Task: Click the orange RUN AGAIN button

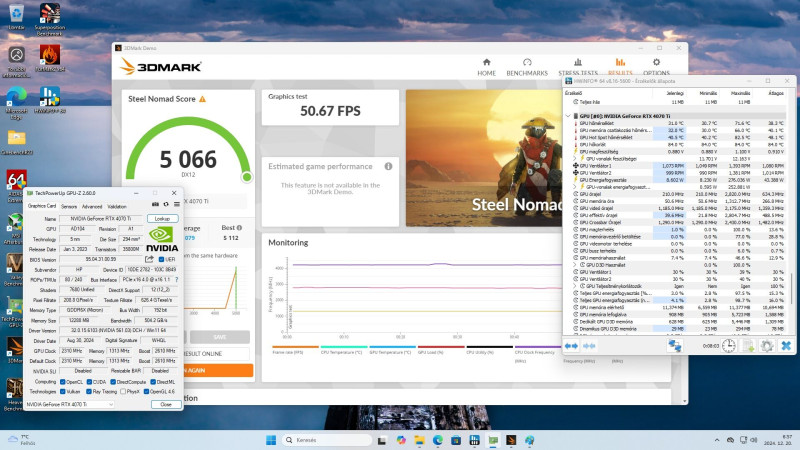Action: point(218,370)
